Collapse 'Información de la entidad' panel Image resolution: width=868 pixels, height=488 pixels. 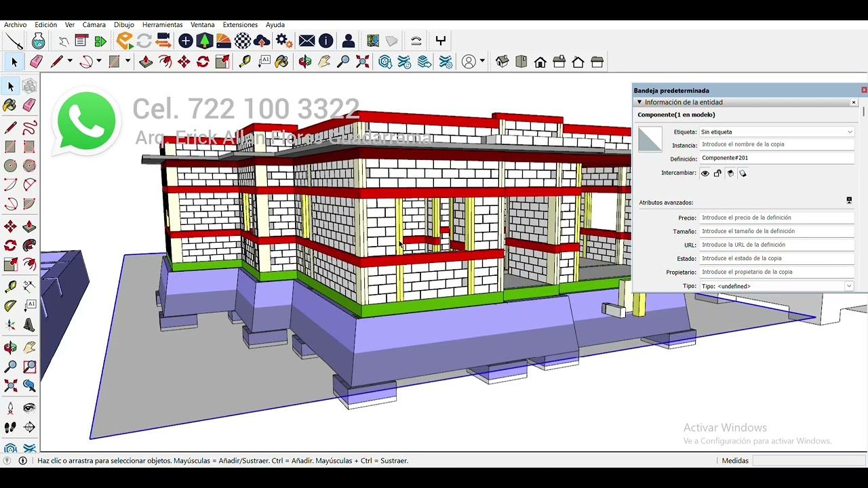639,102
